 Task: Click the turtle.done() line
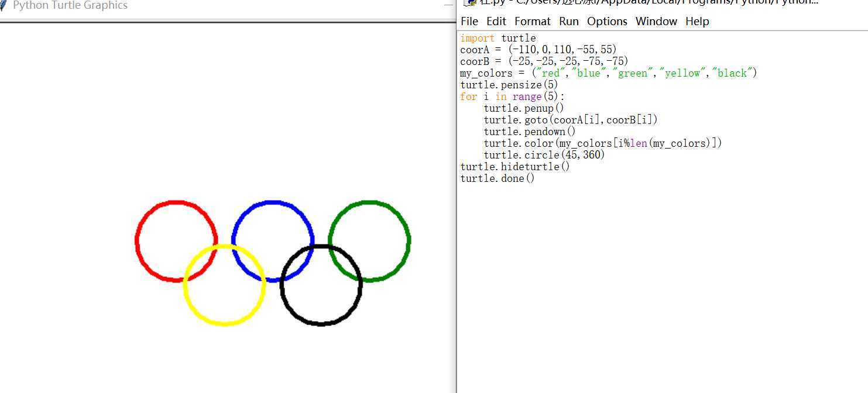coord(498,178)
